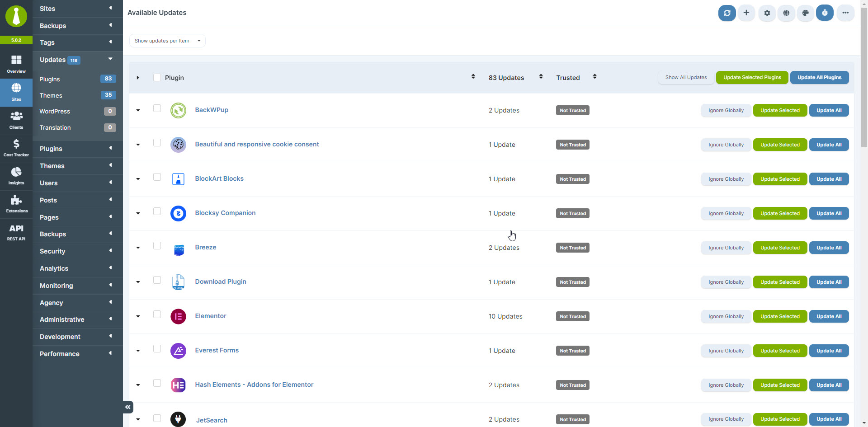Expand the Monitoring menu

77,286
